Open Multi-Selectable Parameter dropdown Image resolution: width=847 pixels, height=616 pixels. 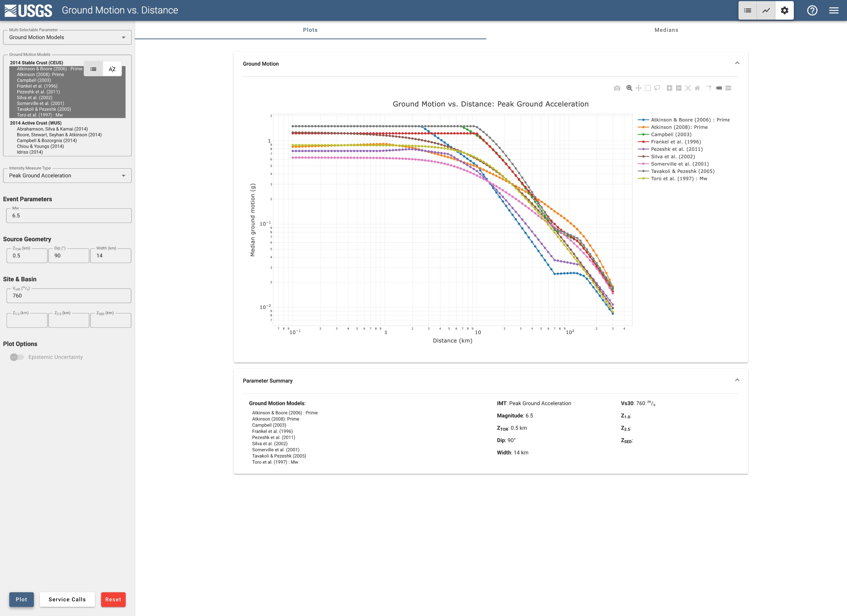tap(67, 37)
